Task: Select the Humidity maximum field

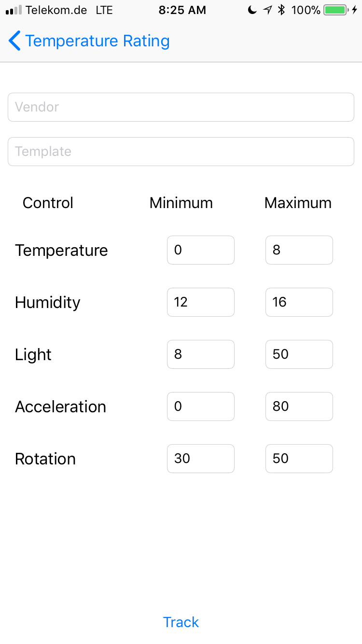Action: (299, 302)
